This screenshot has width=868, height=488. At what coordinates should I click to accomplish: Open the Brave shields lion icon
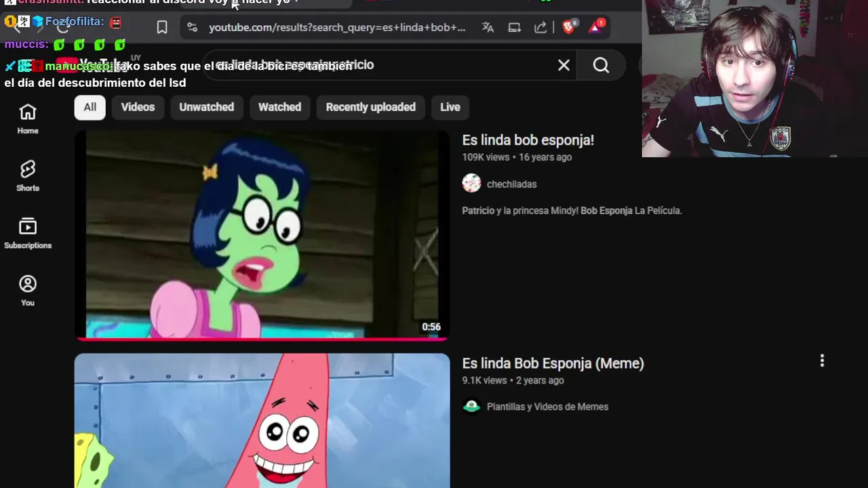point(570,27)
